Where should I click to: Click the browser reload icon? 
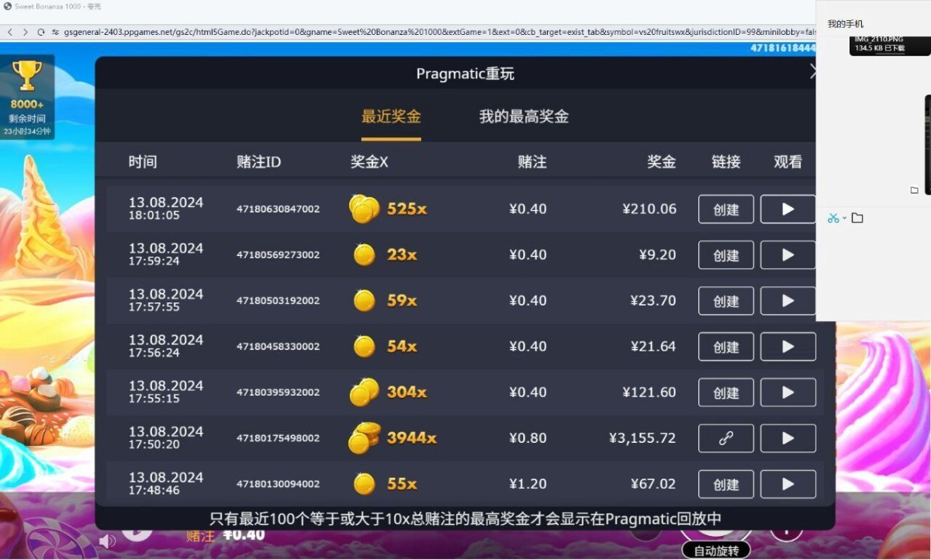pos(41,32)
